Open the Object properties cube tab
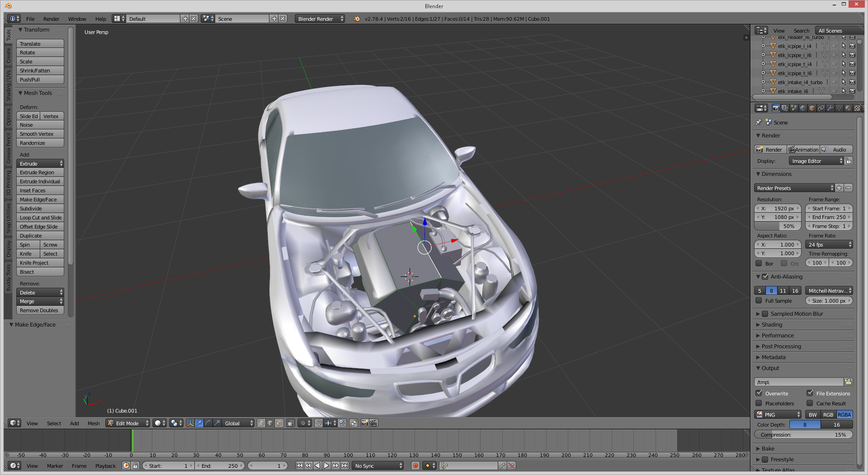 pyautogui.click(x=812, y=108)
